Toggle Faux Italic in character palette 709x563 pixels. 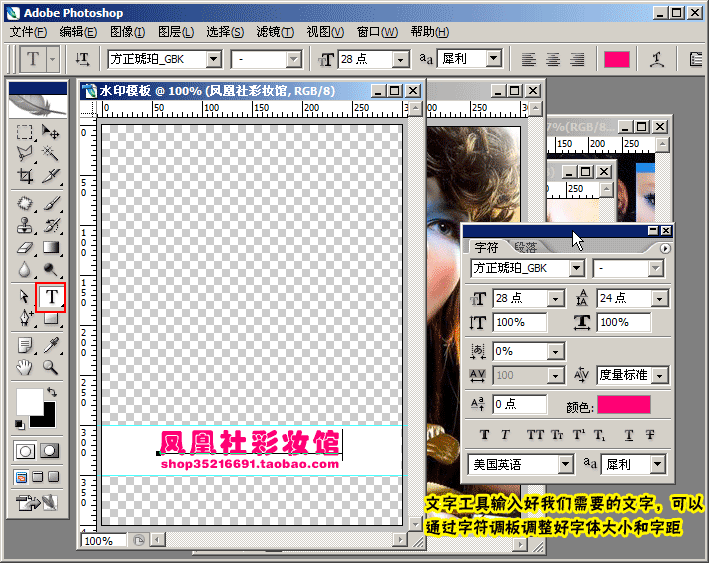coord(506,435)
